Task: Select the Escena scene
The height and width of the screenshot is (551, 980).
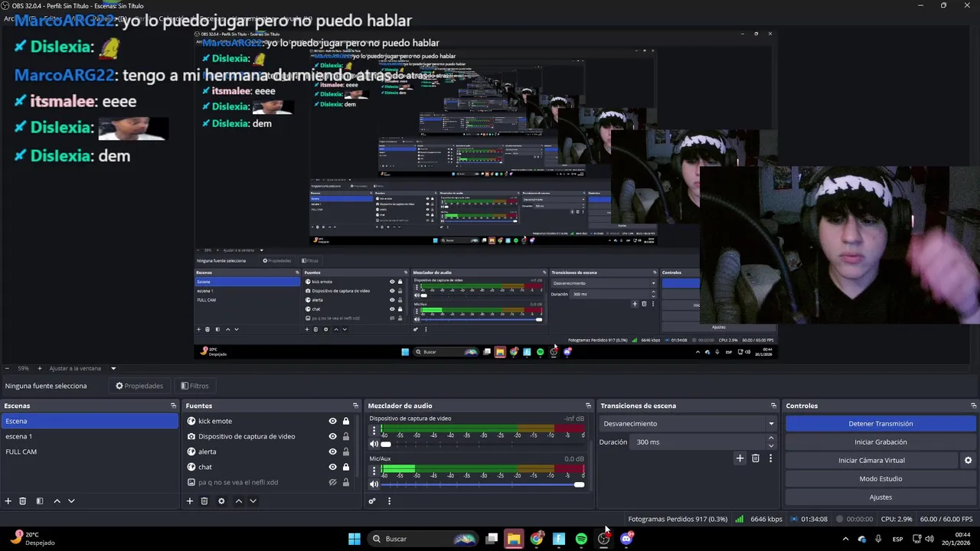Action: [x=90, y=421]
